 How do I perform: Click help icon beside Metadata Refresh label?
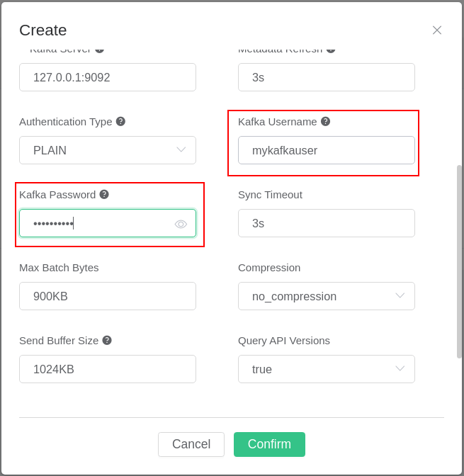tap(331, 50)
